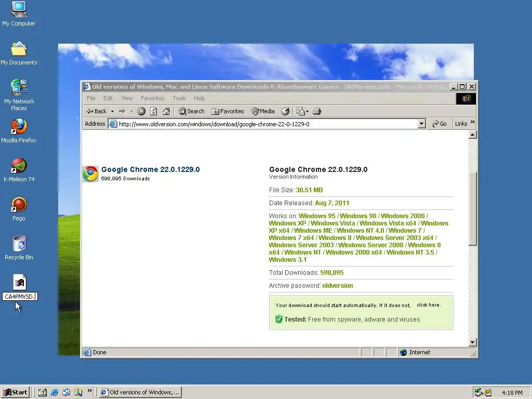Image resolution: width=532 pixels, height=399 pixels.
Task: Click the vertical scrollbar thumb
Action: tap(472, 209)
